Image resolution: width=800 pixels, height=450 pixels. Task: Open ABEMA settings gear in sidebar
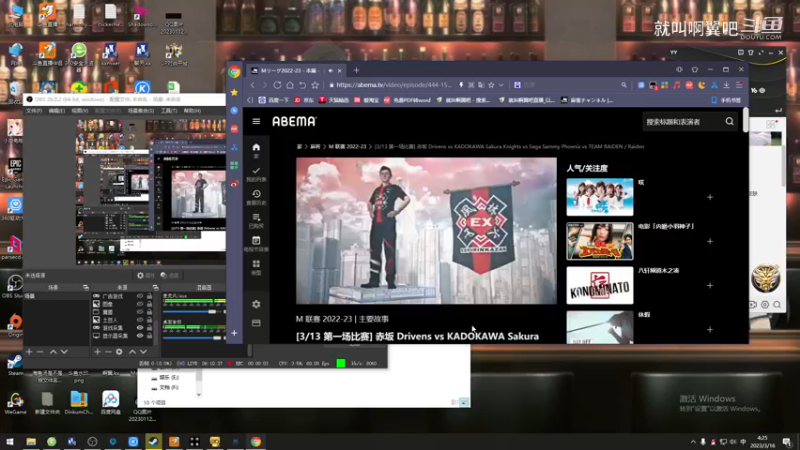click(x=256, y=304)
